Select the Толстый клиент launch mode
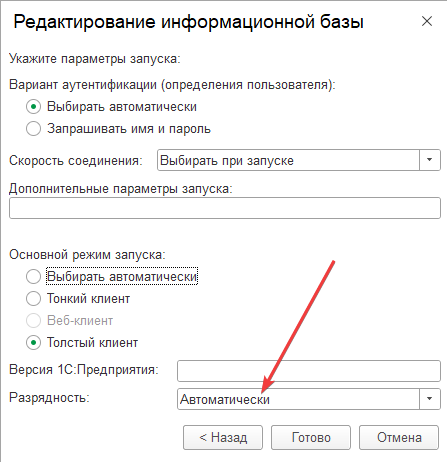 [x=33, y=343]
